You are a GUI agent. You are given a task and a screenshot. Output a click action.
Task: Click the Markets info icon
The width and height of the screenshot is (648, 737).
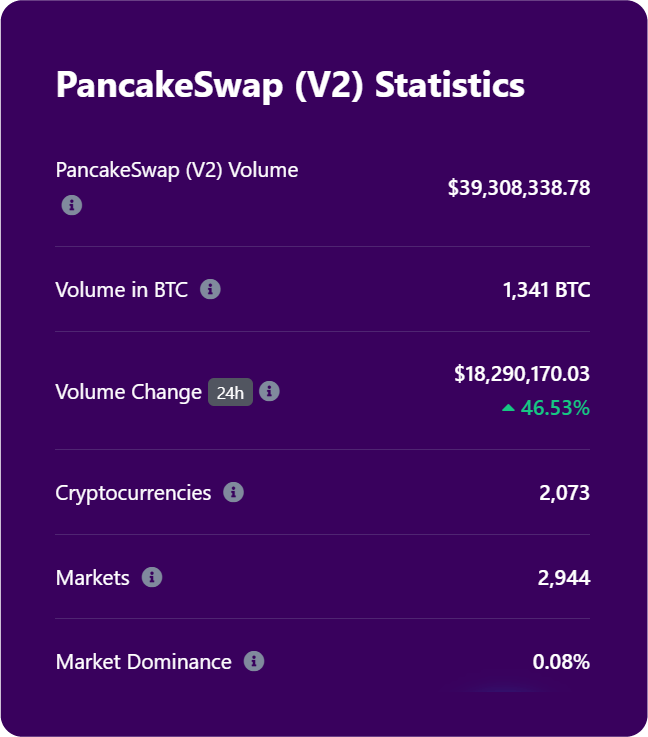tap(152, 577)
